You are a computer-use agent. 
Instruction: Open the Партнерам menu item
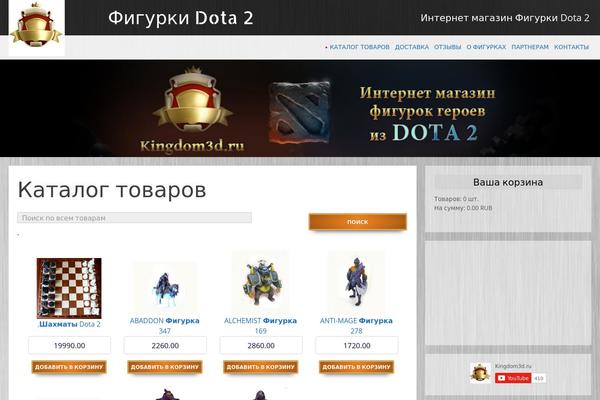530,47
